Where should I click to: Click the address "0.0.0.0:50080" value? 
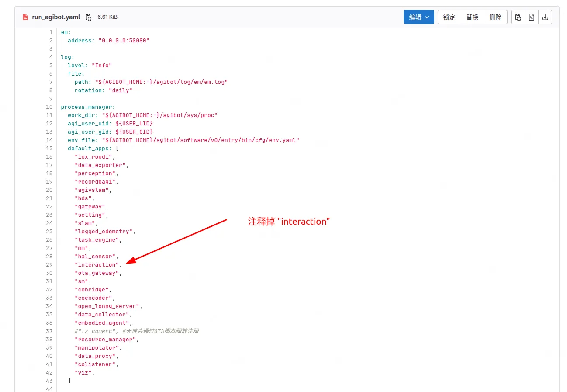point(124,40)
